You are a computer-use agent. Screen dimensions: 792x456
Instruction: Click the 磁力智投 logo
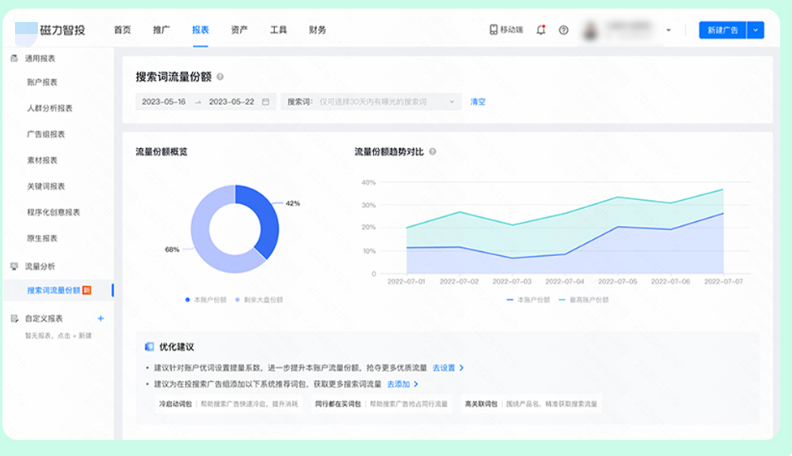click(50, 30)
